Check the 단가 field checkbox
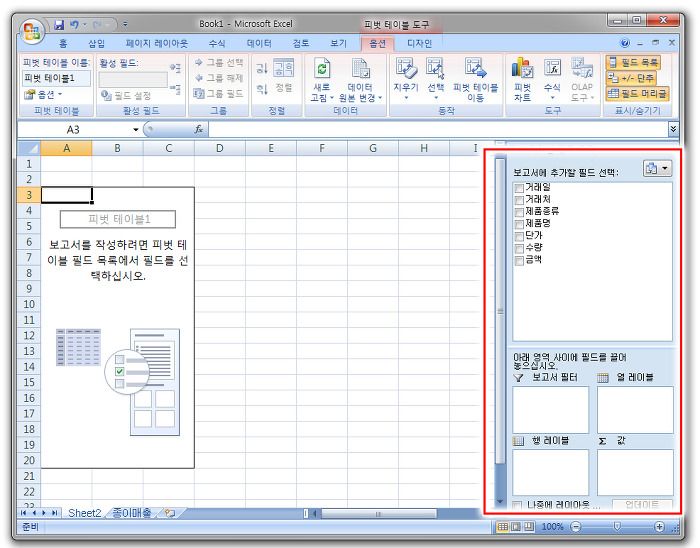This screenshot has width=700, height=548. pos(519,237)
